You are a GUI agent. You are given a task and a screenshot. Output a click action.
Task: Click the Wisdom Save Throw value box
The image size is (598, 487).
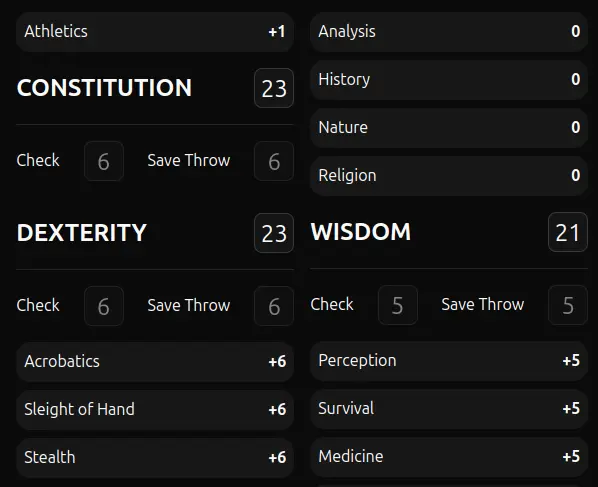tap(568, 305)
